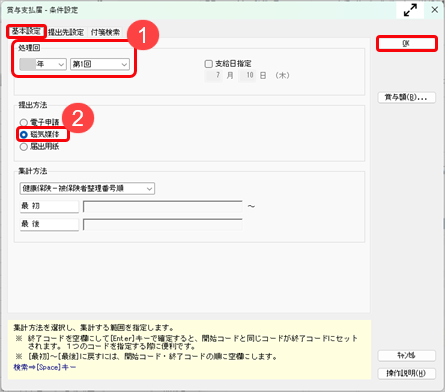Open the 健康保険－被保険者整理番号順 dropdown
445x392 pixels.
87,189
